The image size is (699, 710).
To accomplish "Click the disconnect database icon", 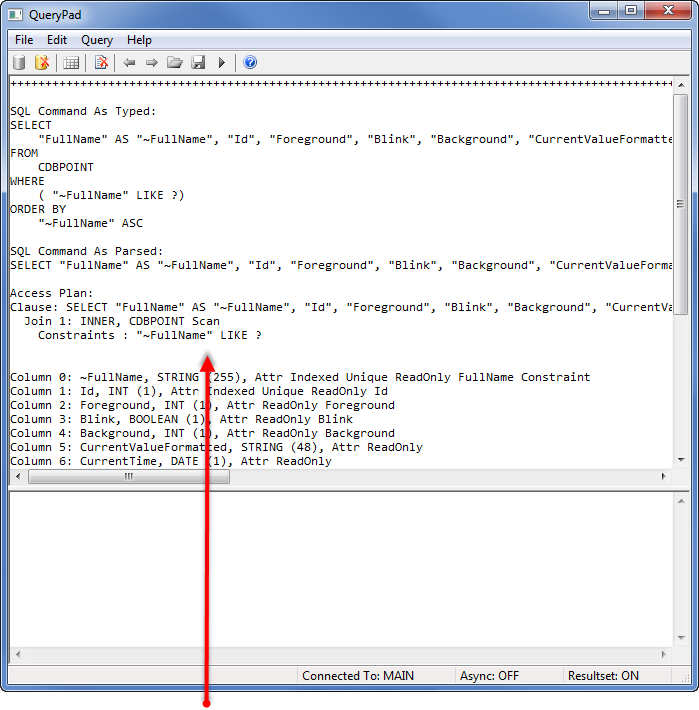I will click(42, 63).
